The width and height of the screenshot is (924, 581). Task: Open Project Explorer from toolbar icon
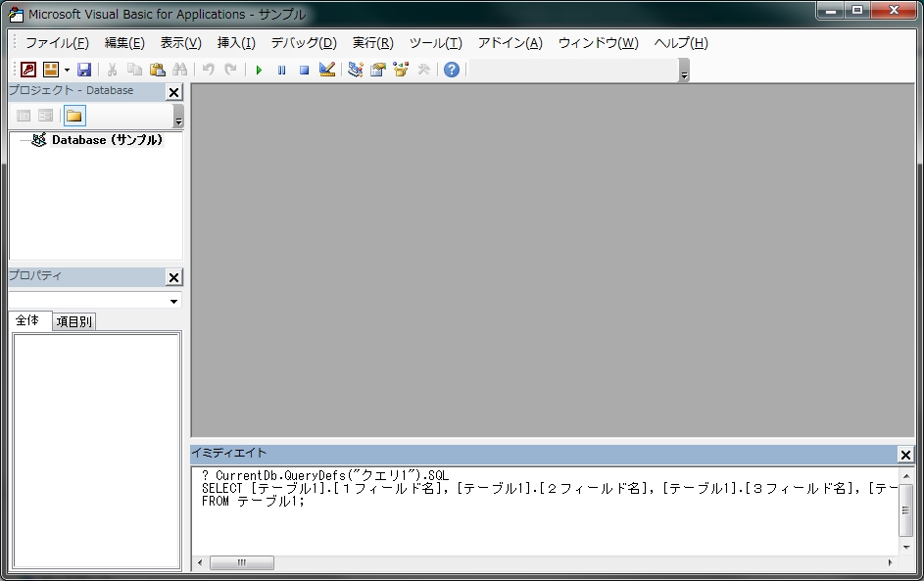tap(355, 70)
